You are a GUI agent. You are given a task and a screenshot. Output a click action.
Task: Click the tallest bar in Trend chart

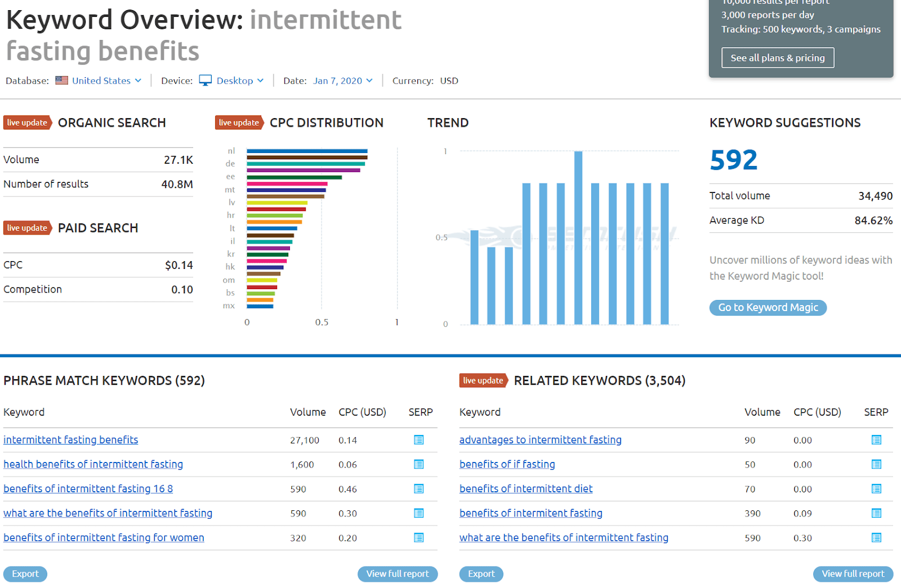coord(578,237)
